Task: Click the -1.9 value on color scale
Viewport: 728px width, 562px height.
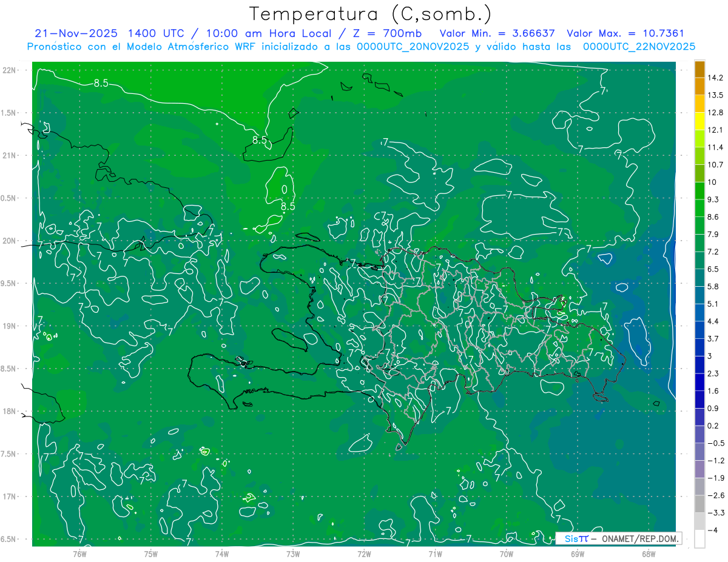Action: tap(716, 478)
